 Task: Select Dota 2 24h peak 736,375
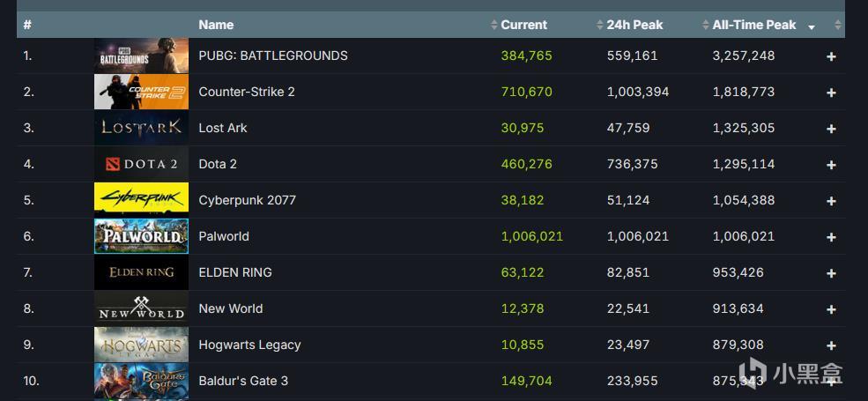point(632,164)
